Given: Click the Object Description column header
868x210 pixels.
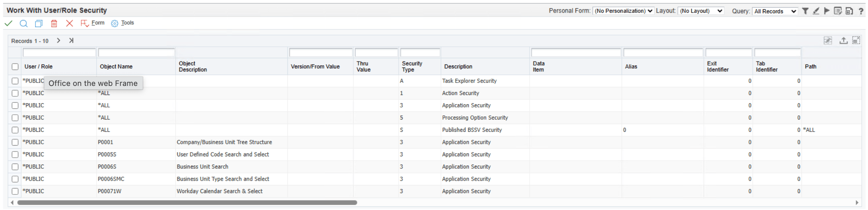Looking at the screenshot, I should 193,67.
